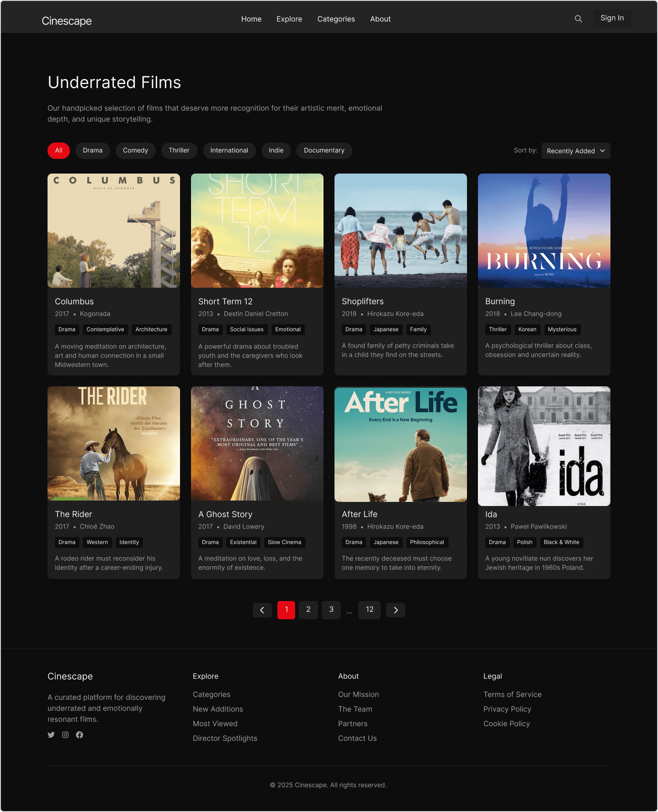The width and height of the screenshot is (658, 812).
Task: Open the Shoplifters poster image
Action: coord(401,231)
